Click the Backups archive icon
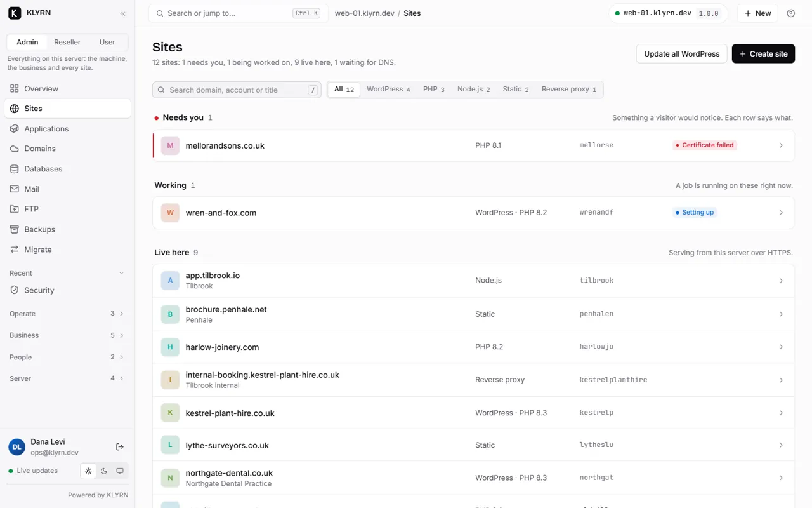The image size is (812, 508). click(15, 229)
